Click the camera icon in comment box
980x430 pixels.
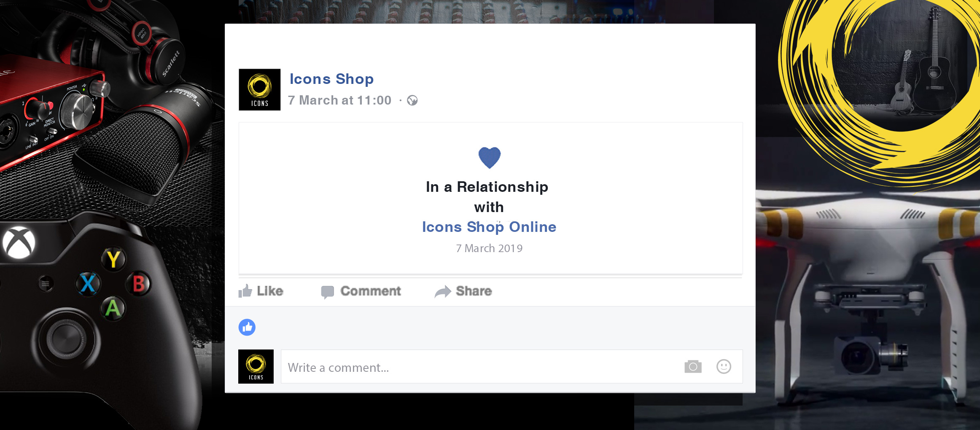pos(693,367)
